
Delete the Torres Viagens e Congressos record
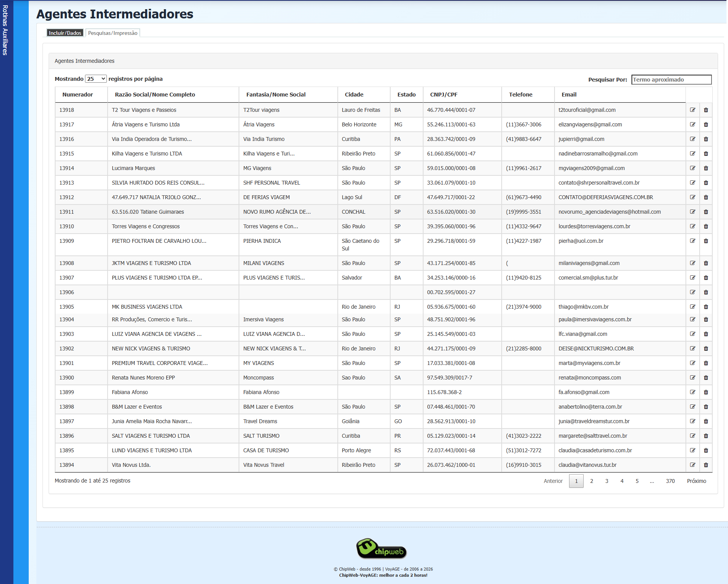point(706,226)
